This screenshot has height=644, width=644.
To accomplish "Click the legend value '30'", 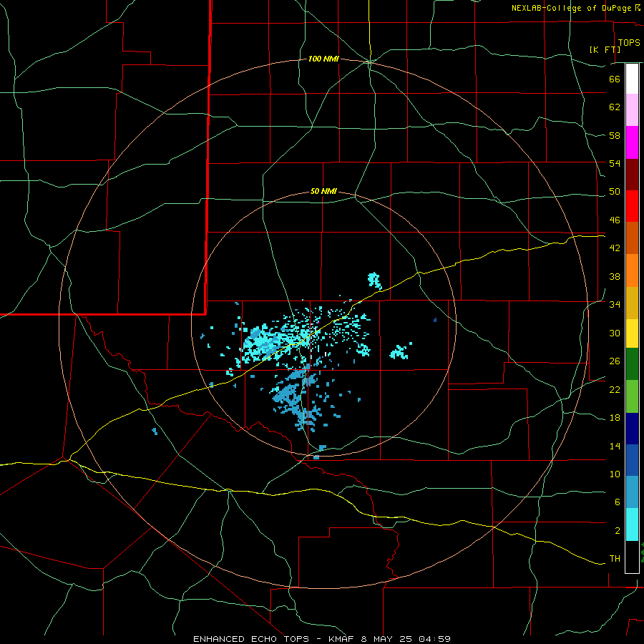I will coord(615,333).
